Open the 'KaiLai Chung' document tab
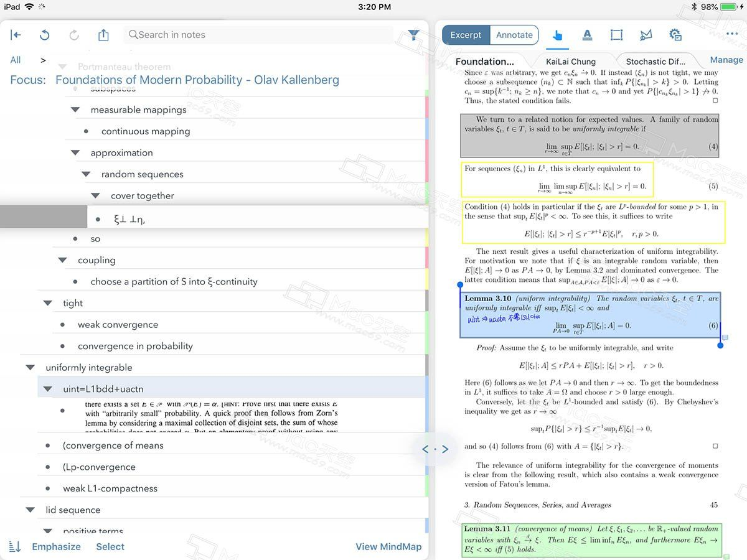This screenshot has width=747, height=560. point(571,61)
